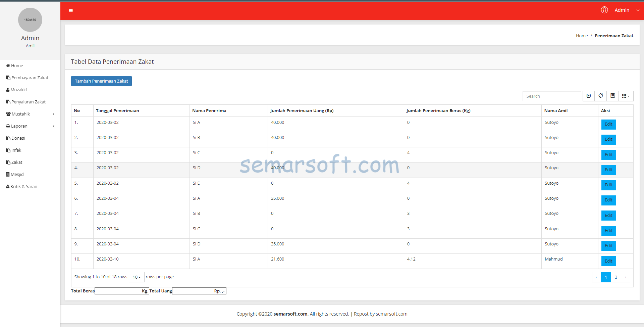This screenshot has height=327, width=644.
Task: Select Pembayaran Zakat from the sidebar
Action: coord(30,78)
